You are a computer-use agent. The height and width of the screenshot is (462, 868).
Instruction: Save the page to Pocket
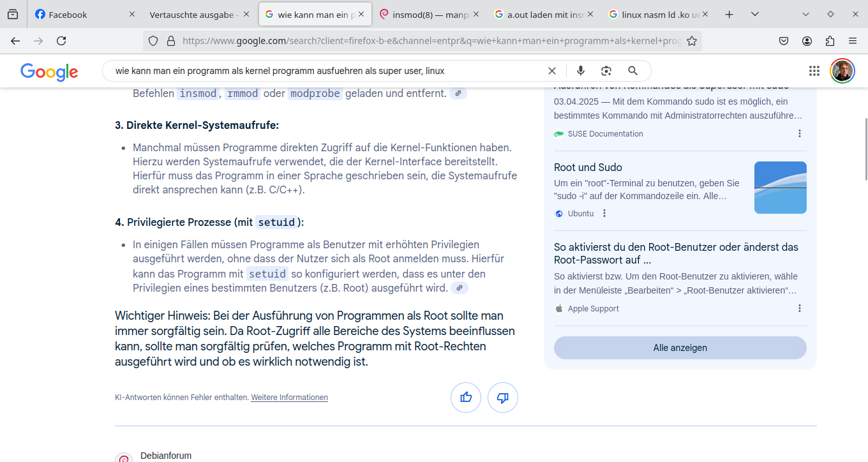[784, 40]
